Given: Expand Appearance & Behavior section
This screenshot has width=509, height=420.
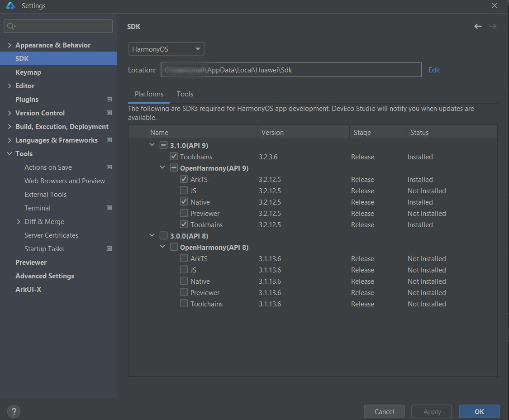Looking at the screenshot, I should pos(9,45).
